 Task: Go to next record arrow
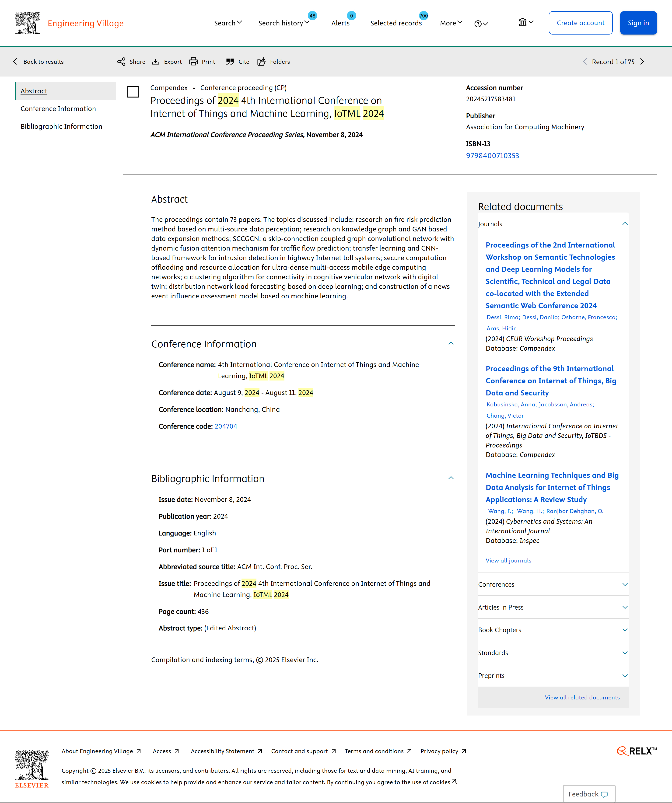pos(643,62)
